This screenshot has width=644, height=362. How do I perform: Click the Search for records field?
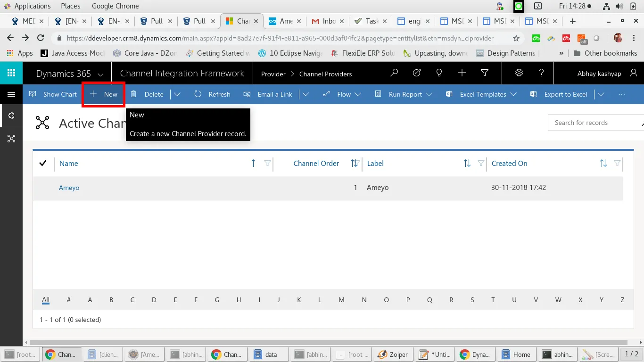595,123
